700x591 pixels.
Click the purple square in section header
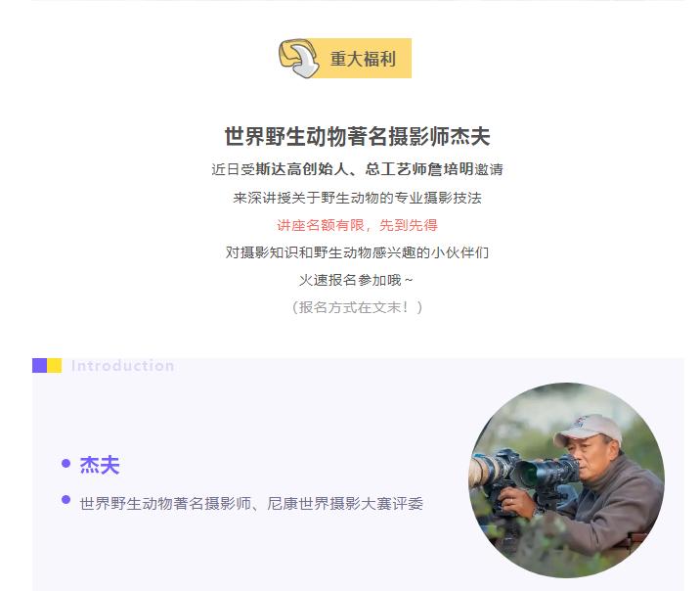coord(40,365)
